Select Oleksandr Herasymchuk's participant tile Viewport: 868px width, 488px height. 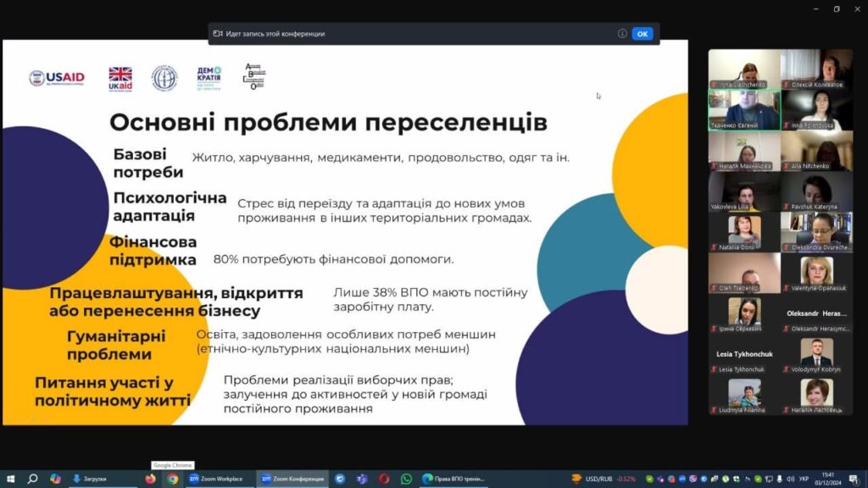(816, 318)
